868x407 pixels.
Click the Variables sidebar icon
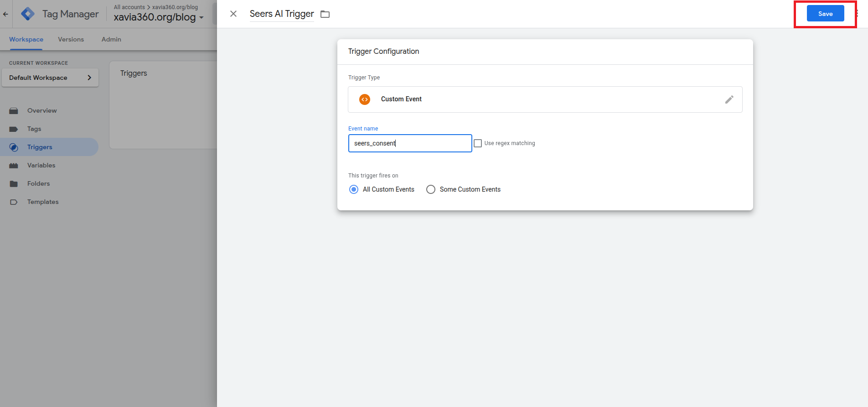click(14, 166)
